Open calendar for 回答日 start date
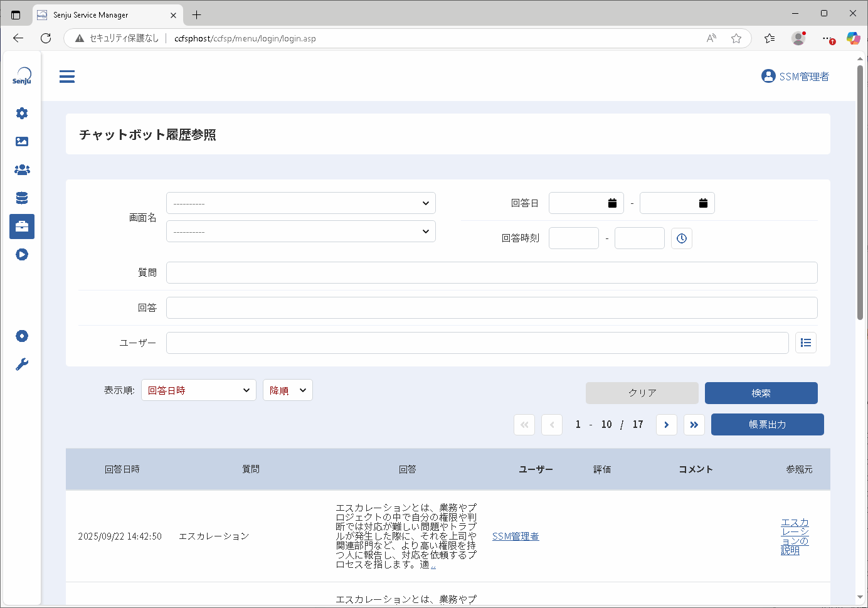 coord(613,203)
